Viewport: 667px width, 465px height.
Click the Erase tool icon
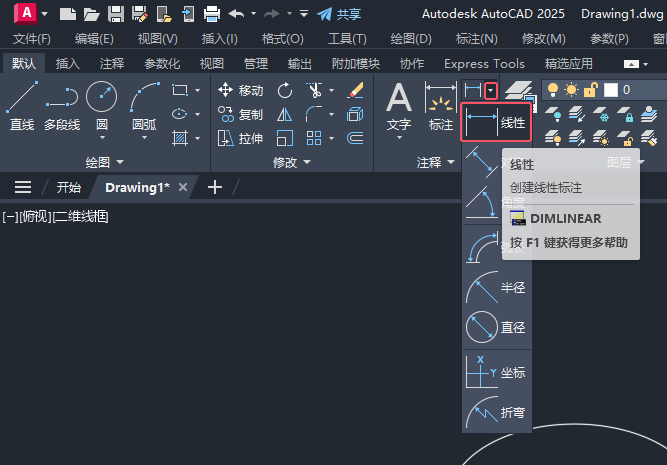tap(355, 90)
